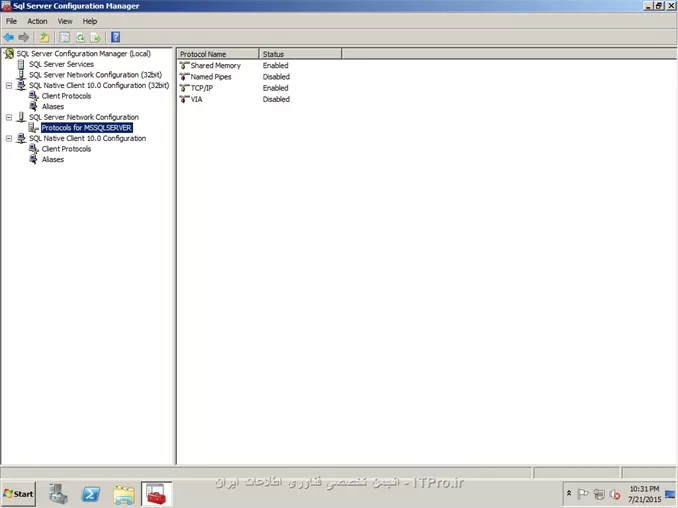Click the Protocols for MSSQLSERVER icon
Image resolution: width=678 pixels, height=508 pixels.
(33, 128)
